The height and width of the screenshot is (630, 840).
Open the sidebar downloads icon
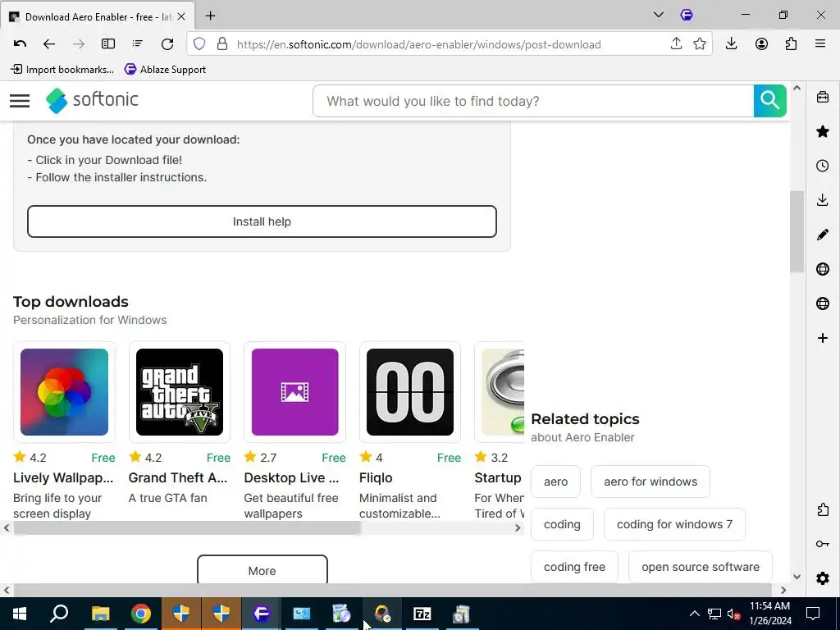coord(822,200)
